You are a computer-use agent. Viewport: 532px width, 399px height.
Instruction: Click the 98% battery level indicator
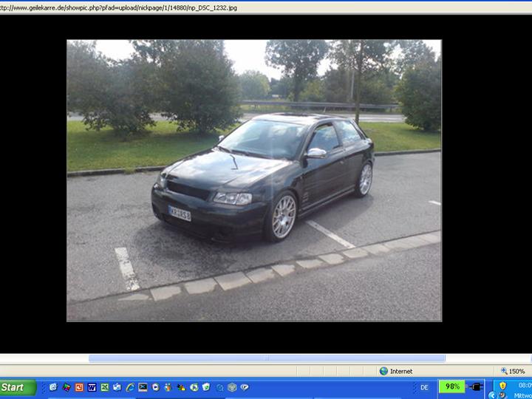point(451,386)
